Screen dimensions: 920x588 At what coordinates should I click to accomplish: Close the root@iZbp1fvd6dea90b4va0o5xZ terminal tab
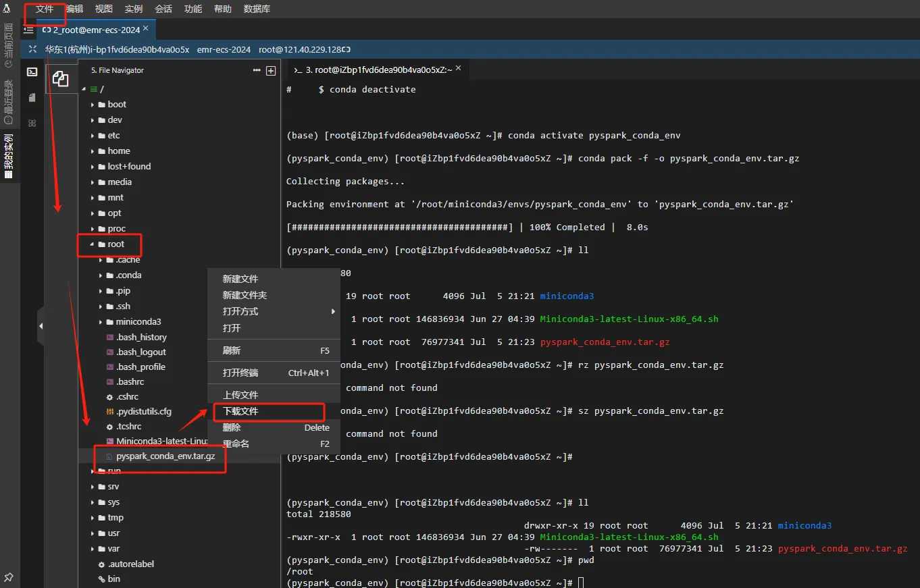click(x=459, y=69)
